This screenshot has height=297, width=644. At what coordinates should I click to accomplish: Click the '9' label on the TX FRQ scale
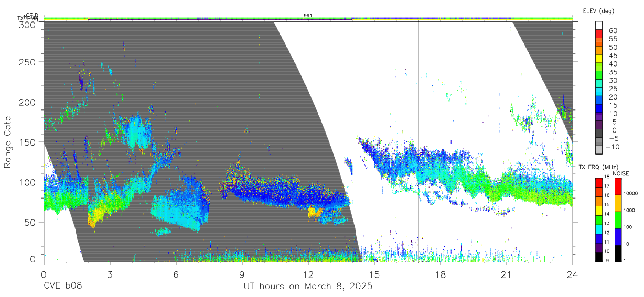pyautogui.click(x=607, y=261)
